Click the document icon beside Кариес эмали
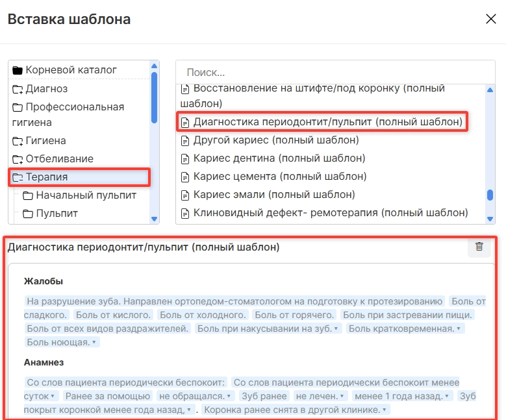Viewport: 506px width, 420px height. pyautogui.click(x=185, y=195)
